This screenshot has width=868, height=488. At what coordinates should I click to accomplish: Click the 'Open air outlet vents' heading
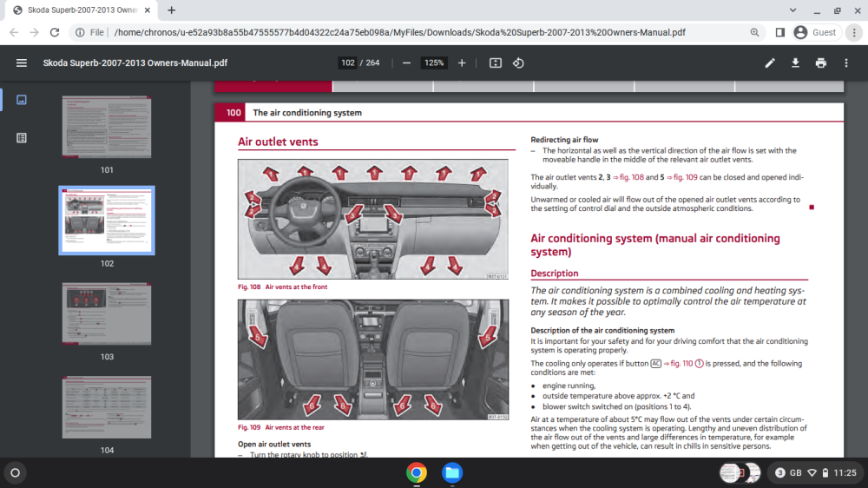point(274,445)
